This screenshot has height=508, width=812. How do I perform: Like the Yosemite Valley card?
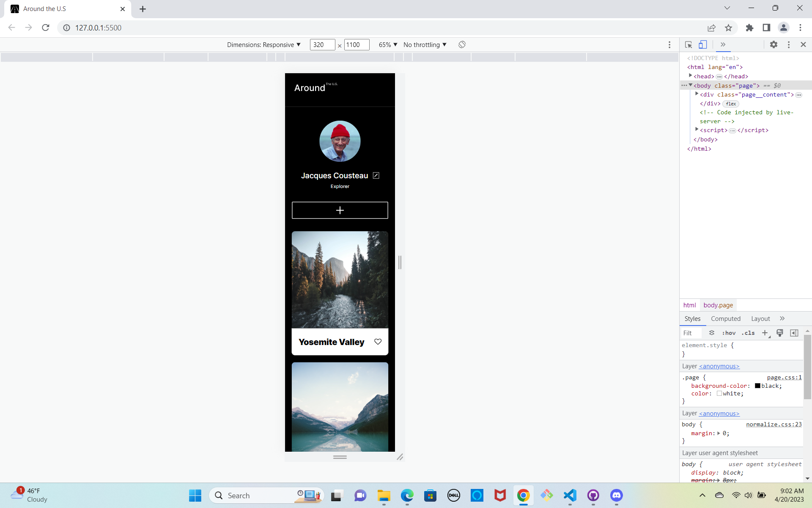(x=378, y=342)
